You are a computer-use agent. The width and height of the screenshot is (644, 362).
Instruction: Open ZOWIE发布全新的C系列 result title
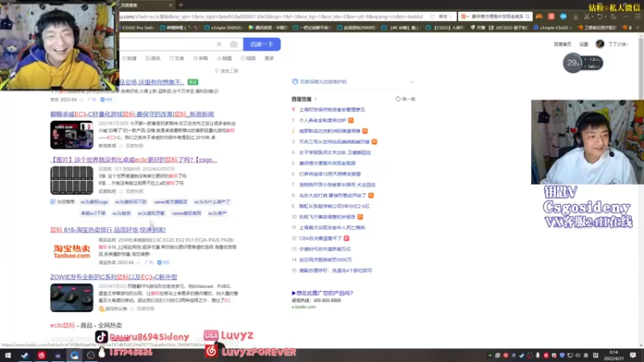click(x=114, y=277)
